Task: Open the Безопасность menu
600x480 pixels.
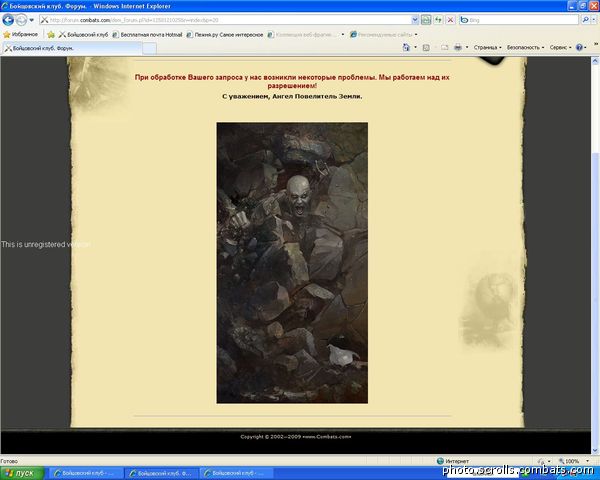Action: point(525,47)
